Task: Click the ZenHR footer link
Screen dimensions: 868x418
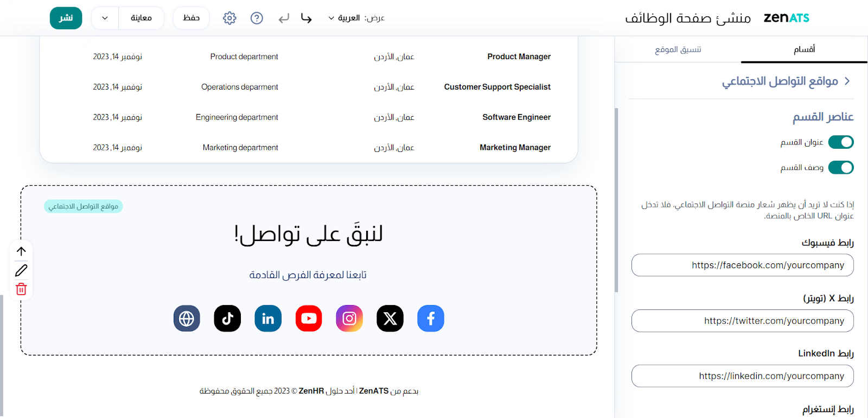Action: (311, 391)
